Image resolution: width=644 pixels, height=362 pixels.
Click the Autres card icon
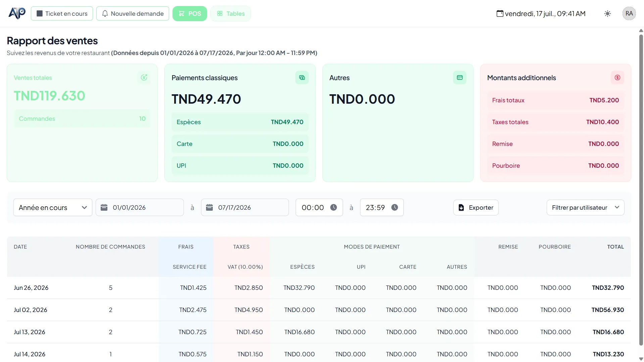click(460, 77)
